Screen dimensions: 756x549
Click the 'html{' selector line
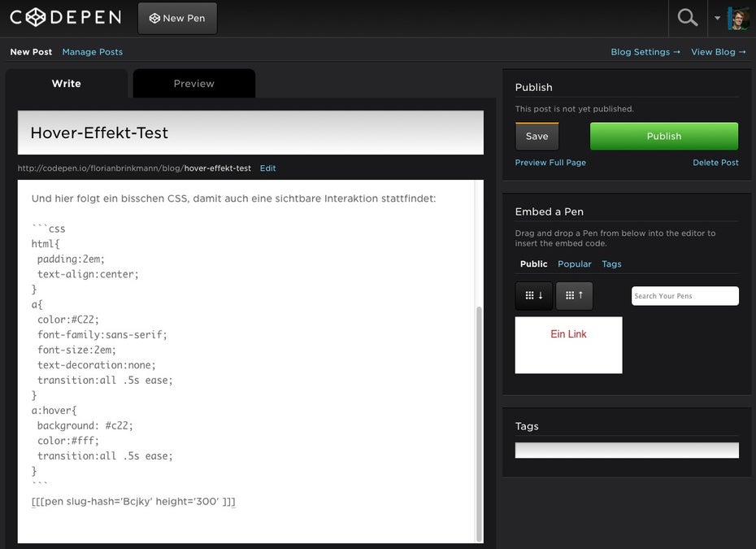point(46,244)
